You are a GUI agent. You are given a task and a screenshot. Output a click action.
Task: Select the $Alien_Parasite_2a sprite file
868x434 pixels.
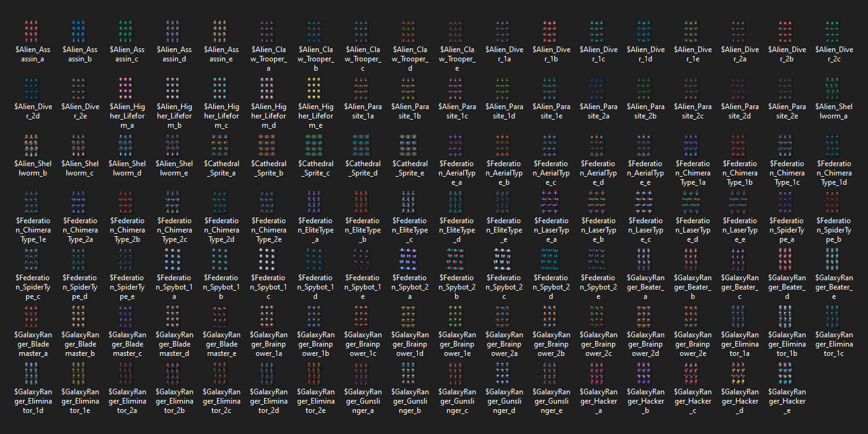[x=598, y=88]
